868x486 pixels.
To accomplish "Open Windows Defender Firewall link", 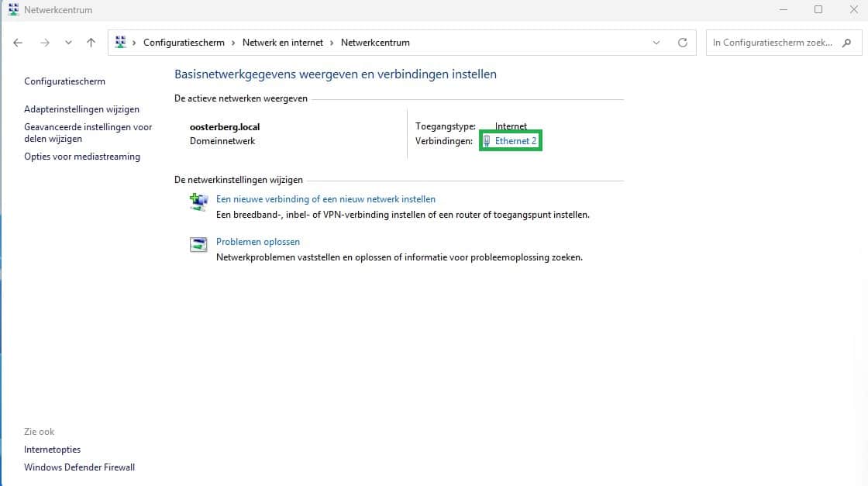I will 79,467.
